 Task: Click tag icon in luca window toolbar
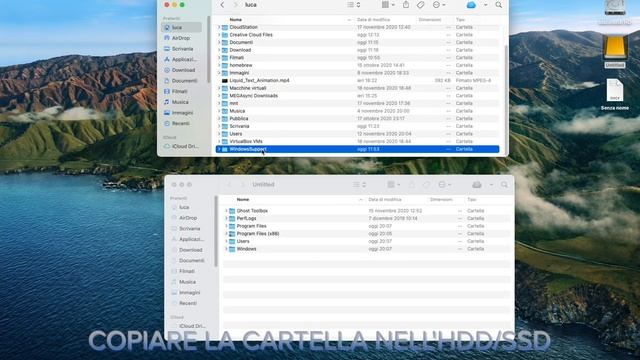[420, 5]
